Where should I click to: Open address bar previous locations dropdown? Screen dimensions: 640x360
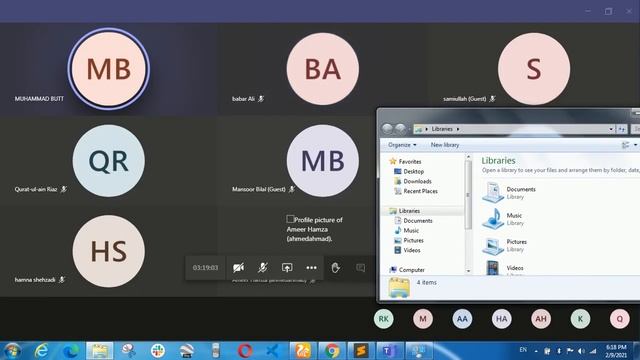(x=611, y=129)
